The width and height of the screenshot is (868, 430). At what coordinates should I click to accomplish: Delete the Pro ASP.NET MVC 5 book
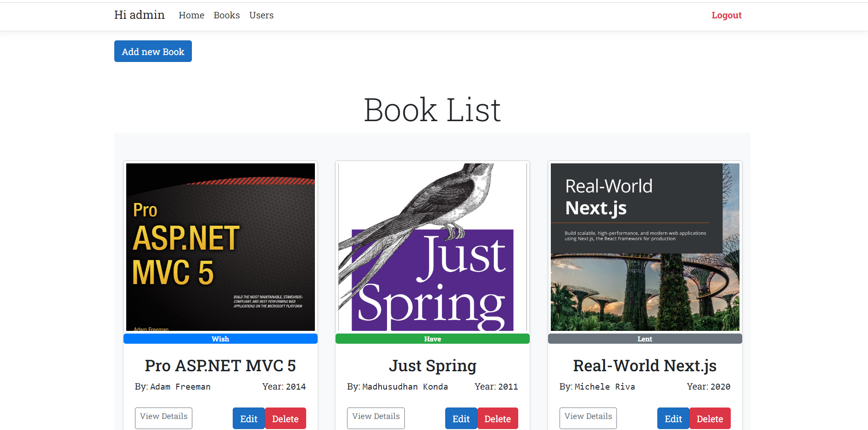286,418
